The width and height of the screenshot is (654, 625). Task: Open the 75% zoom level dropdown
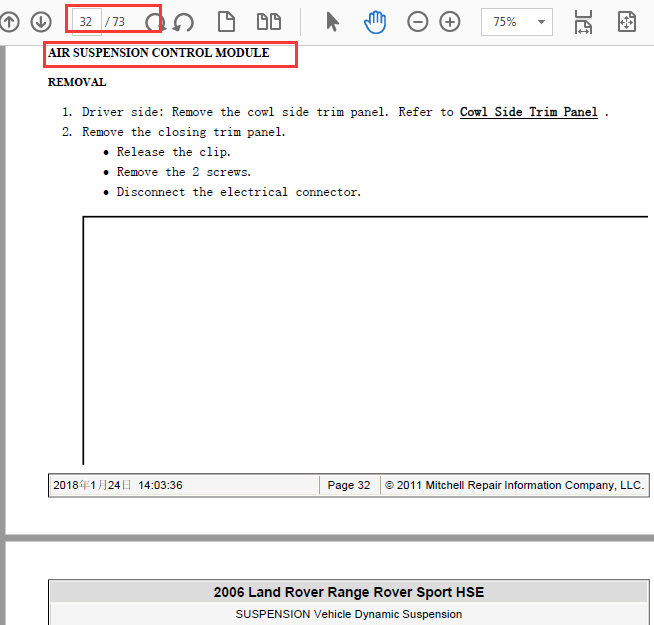pos(517,22)
